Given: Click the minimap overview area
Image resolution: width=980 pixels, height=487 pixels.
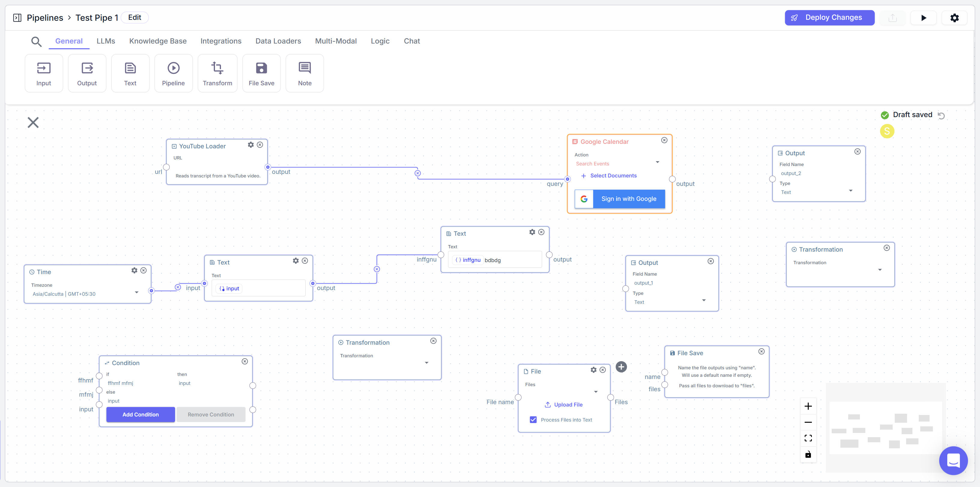Looking at the screenshot, I should coord(885,428).
